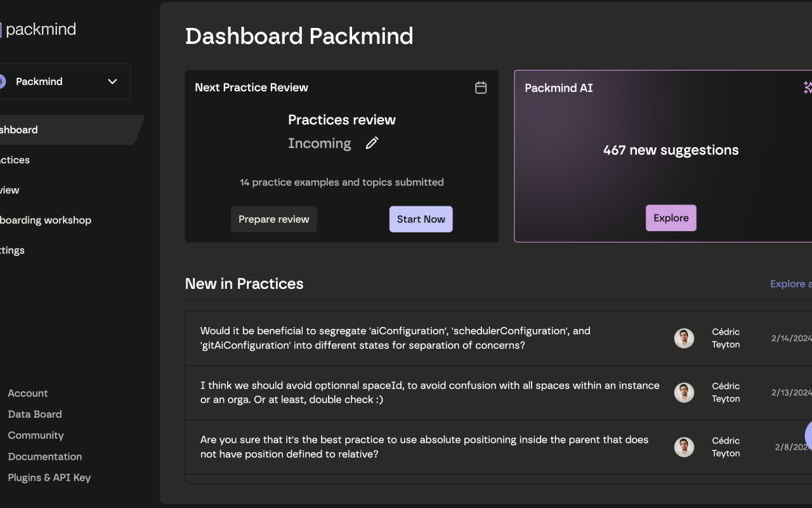This screenshot has height=508, width=812.
Task: Click Start Now to begin the practices review
Action: tap(421, 218)
